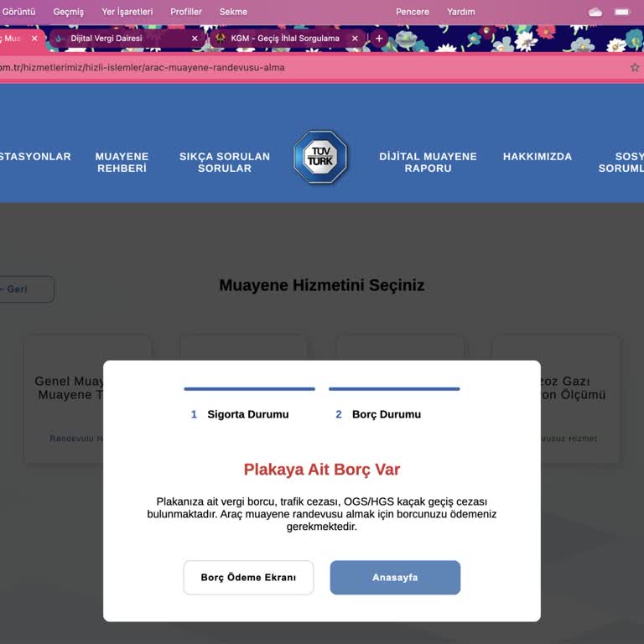Close the Dijital Vergi Dairesi tab

coord(195,39)
